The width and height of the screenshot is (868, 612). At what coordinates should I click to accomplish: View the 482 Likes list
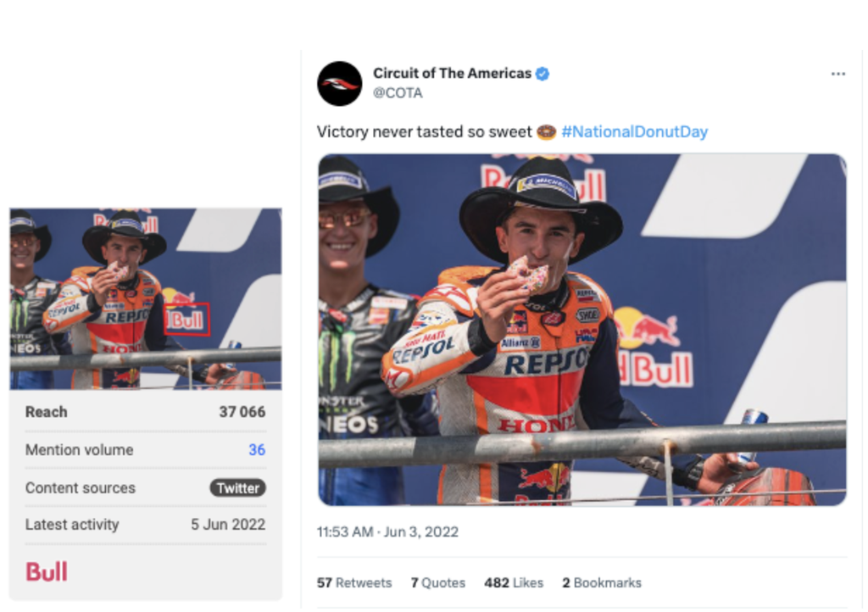pos(514,583)
